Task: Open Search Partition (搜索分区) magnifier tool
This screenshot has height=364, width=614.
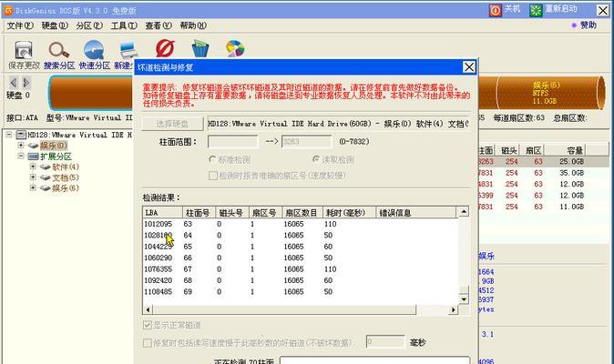Action: [58, 50]
